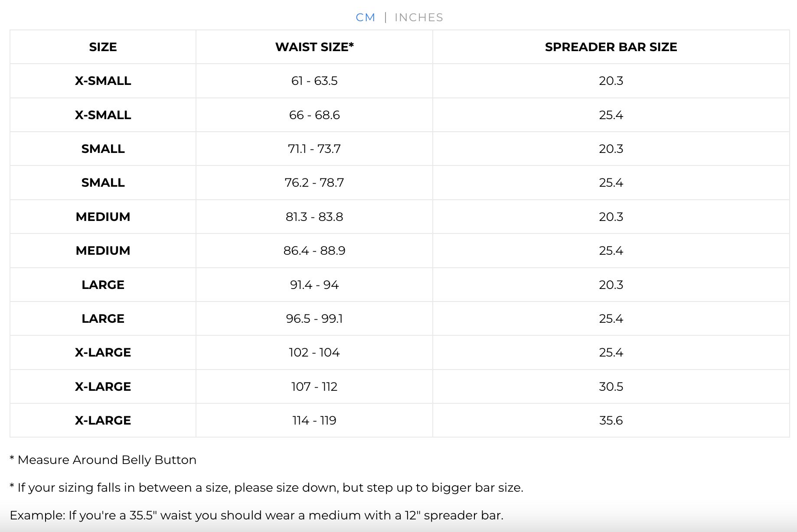Click the 35.5" waist example sentence
Image resolution: width=797 pixels, height=532 pixels.
pyautogui.click(x=257, y=515)
